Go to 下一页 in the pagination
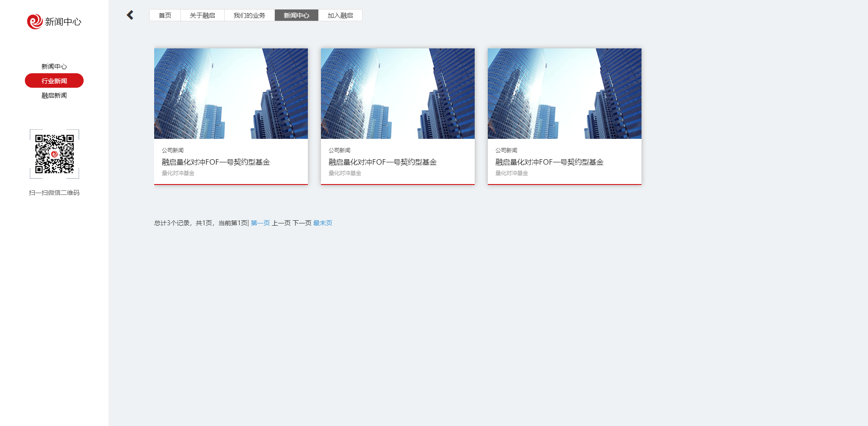The height and width of the screenshot is (426, 868). (x=302, y=223)
